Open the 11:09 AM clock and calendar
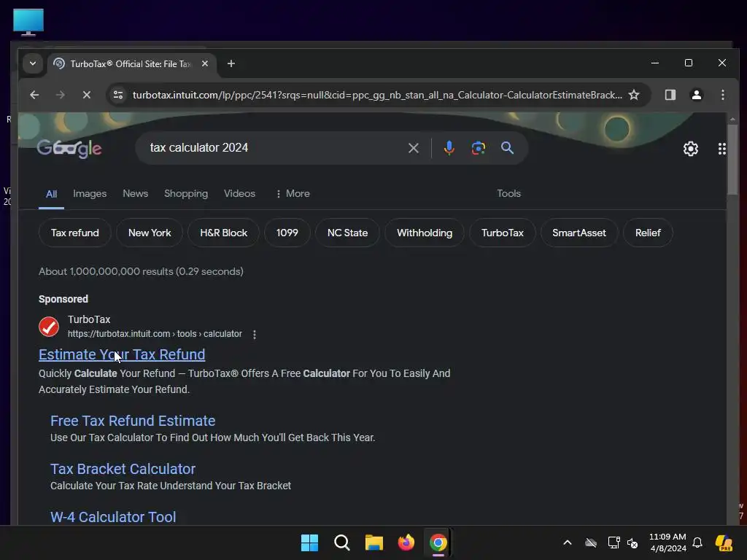The width and height of the screenshot is (747, 560). click(x=667, y=542)
